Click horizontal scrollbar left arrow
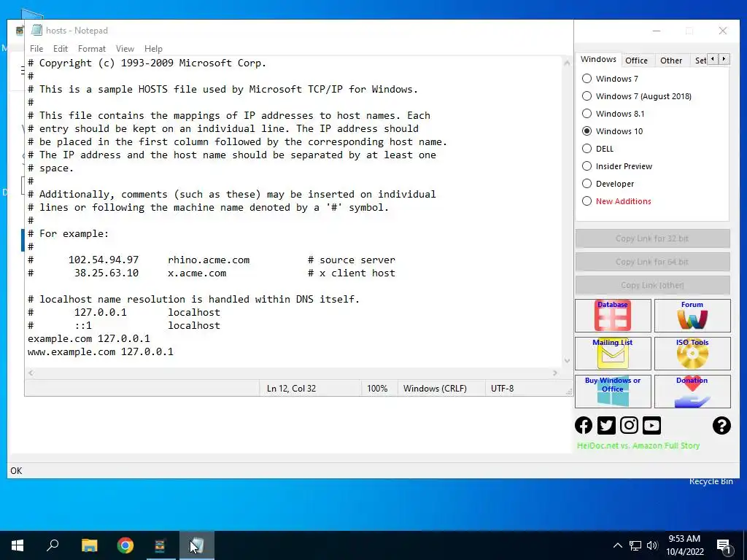This screenshot has height=560, width=747. 31,373
